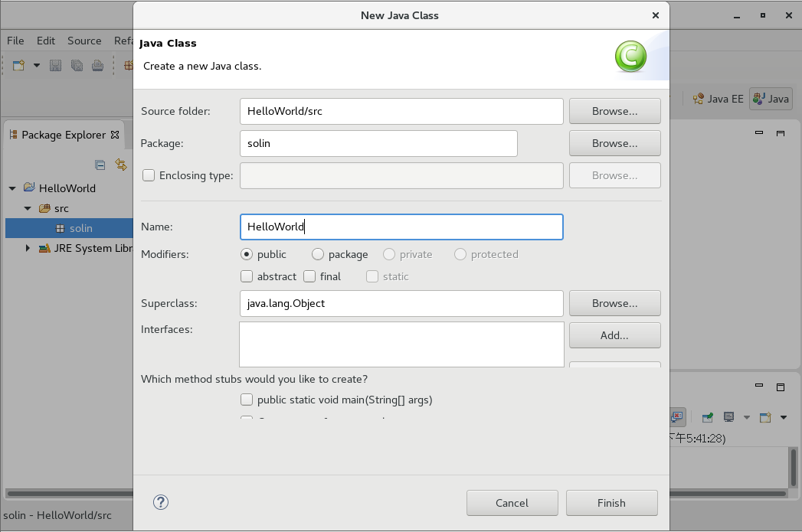Open the dialog help icon
This screenshot has width=802, height=532.
click(161, 502)
